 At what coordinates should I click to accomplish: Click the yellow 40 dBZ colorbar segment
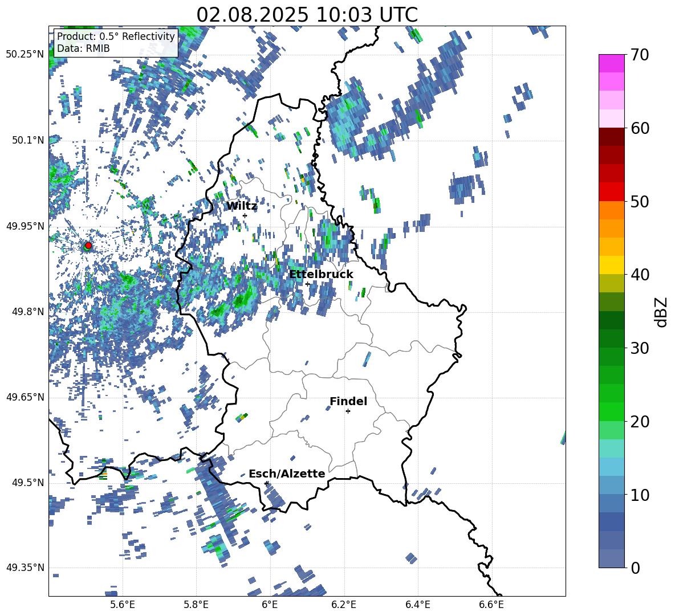pyautogui.click(x=611, y=265)
